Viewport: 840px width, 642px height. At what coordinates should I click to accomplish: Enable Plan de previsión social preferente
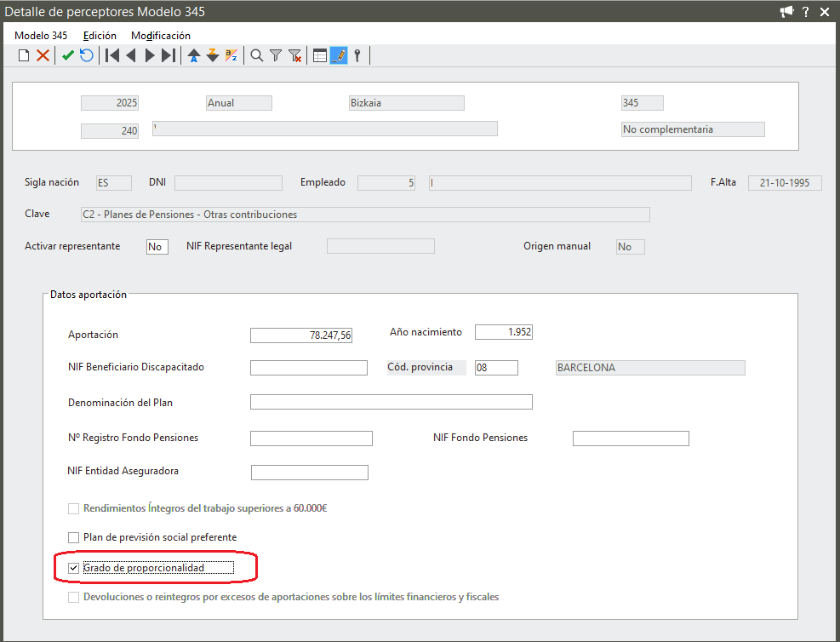(73, 537)
